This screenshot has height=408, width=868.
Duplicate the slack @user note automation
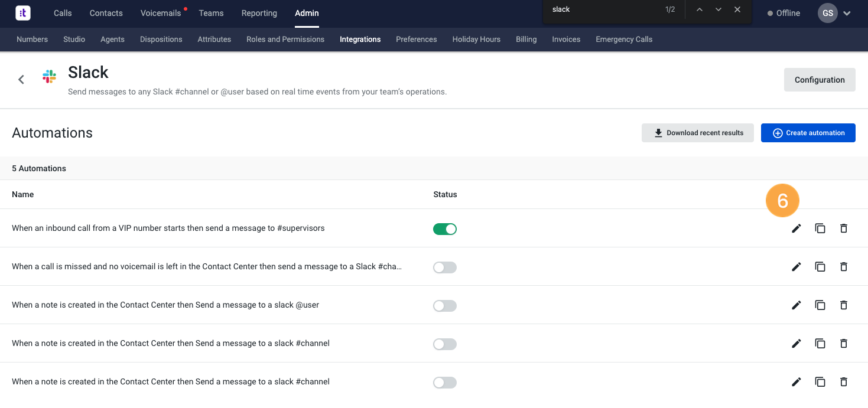point(820,305)
